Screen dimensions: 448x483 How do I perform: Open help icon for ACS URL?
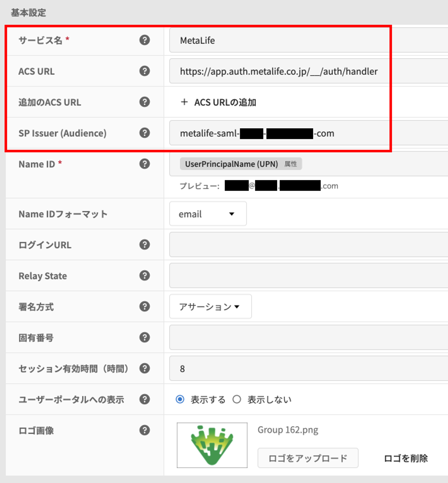tap(144, 71)
